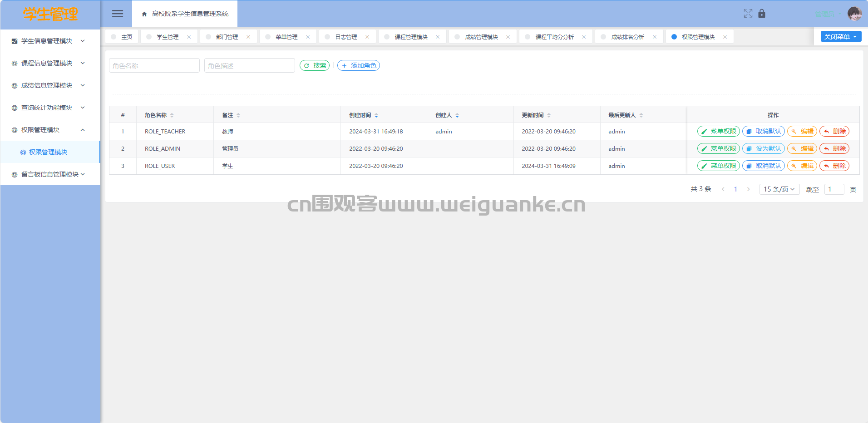Click 取消默认 for ROLE_TEACHER row
This screenshot has width=868, height=423.
764,132
